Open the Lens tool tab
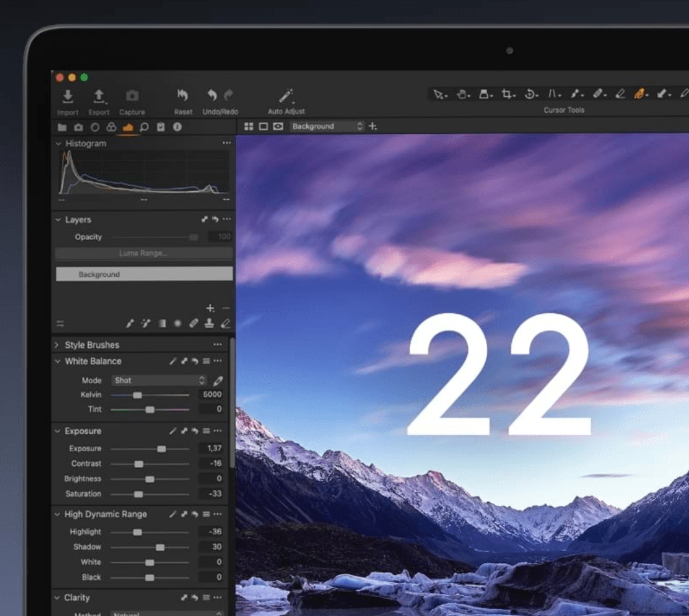Screen dimensions: 689x616 pos(95,127)
